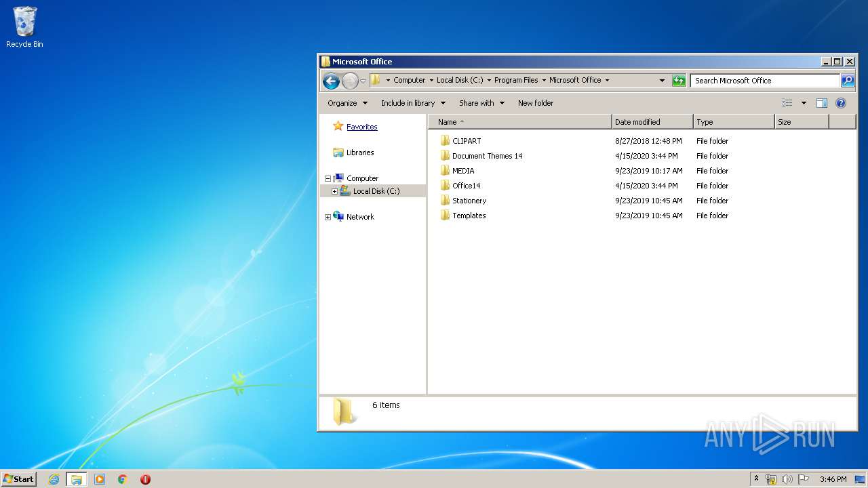Open the address bar history dropdown
This screenshot has height=488, width=868.
(x=663, y=81)
